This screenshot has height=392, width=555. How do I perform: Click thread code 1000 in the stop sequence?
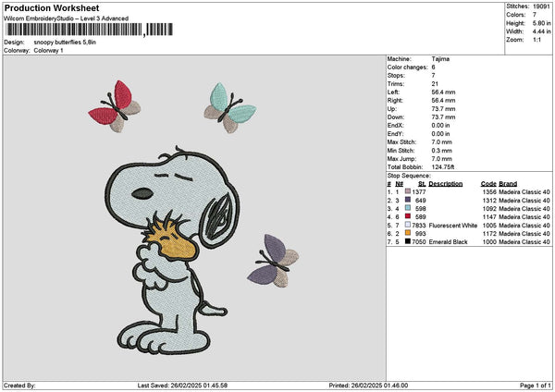489,242
